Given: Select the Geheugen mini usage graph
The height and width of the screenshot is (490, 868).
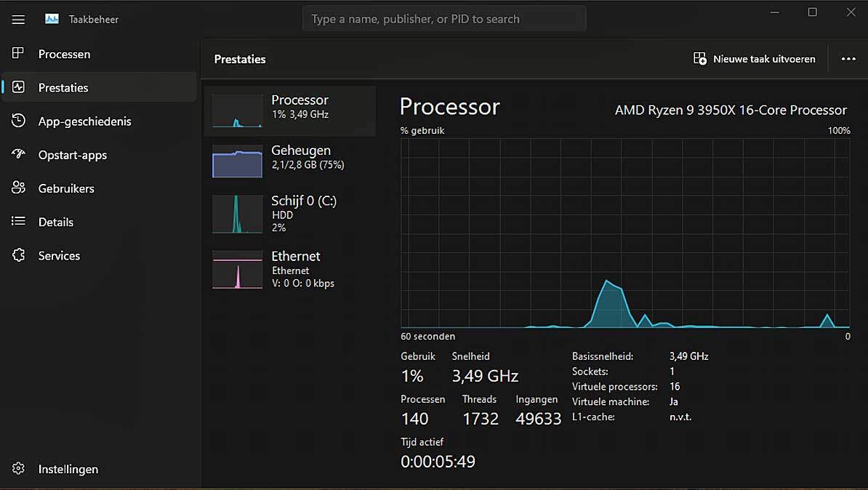Looking at the screenshot, I should coord(238,161).
